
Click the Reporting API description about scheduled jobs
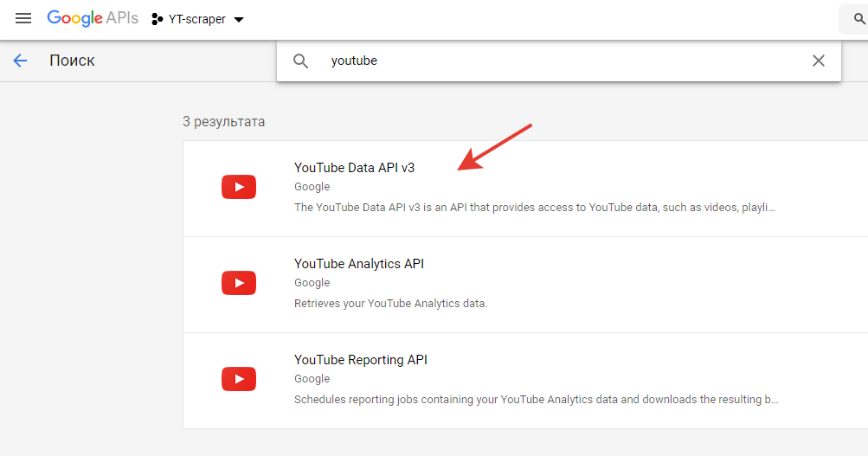point(536,400)
